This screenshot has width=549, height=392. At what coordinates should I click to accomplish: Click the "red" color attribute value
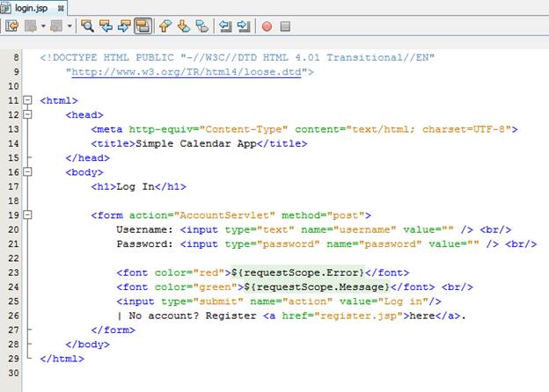click(209, 272)
